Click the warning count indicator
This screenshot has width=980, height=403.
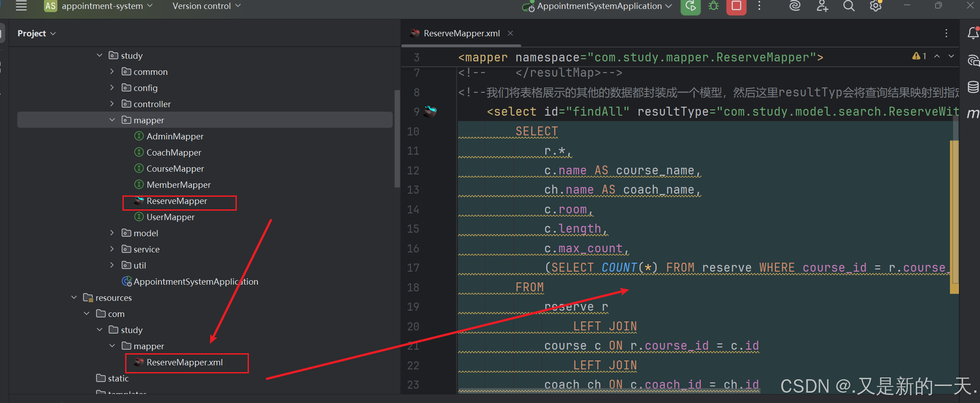(919, 56)
